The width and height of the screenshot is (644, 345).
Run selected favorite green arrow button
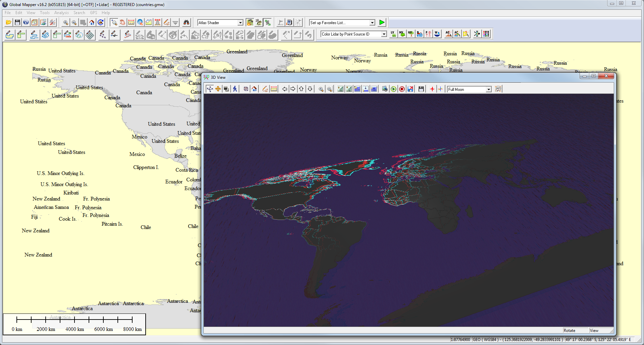[382, 22]
